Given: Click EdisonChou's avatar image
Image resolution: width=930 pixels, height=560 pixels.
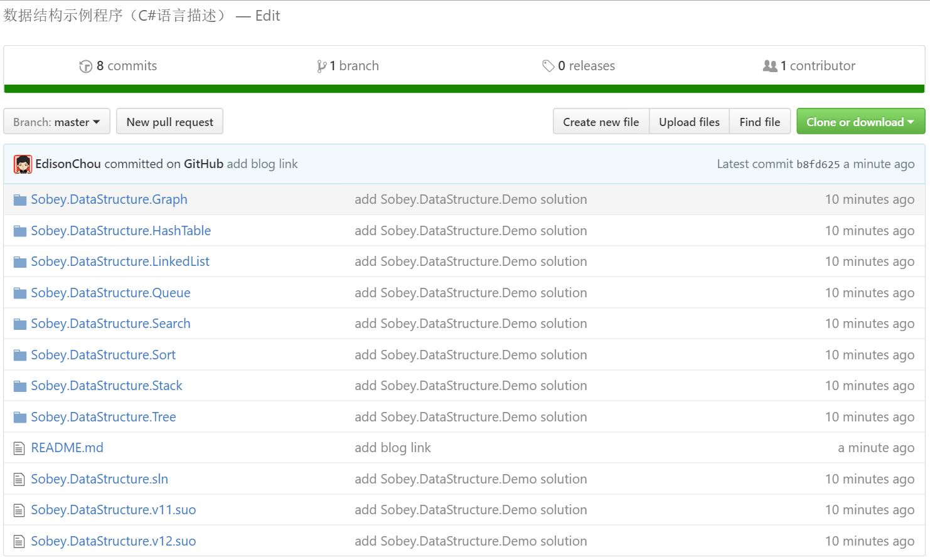Looking at the screenshot, I should point(23,164).
